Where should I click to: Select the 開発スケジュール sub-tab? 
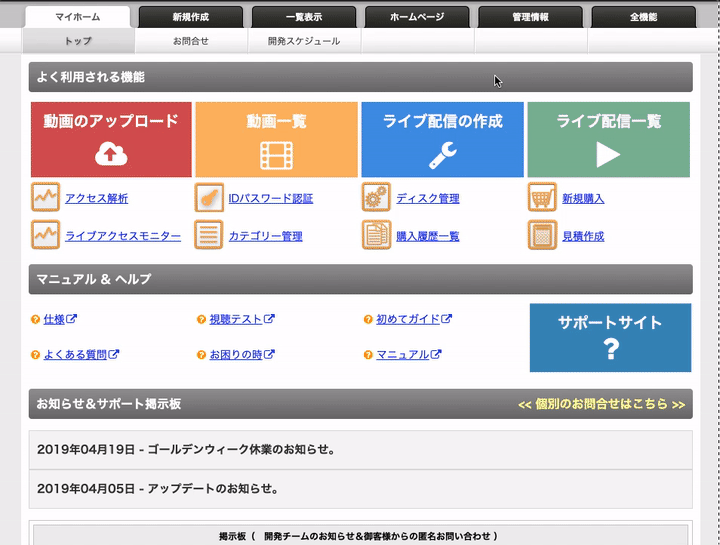[x=304, y=41]
